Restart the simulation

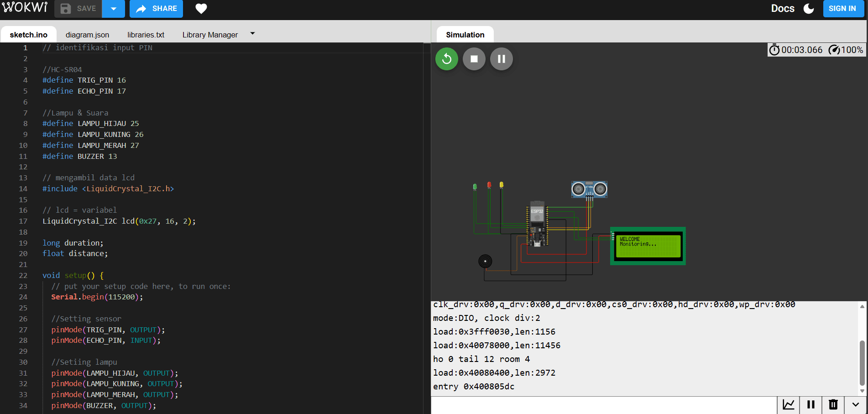click(x=447, y=59)
